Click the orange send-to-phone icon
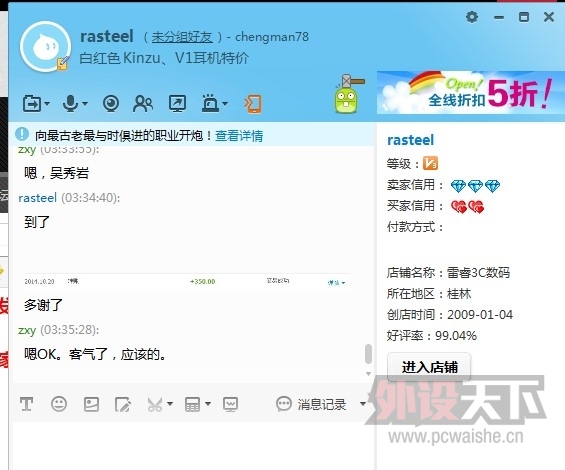 253,104
